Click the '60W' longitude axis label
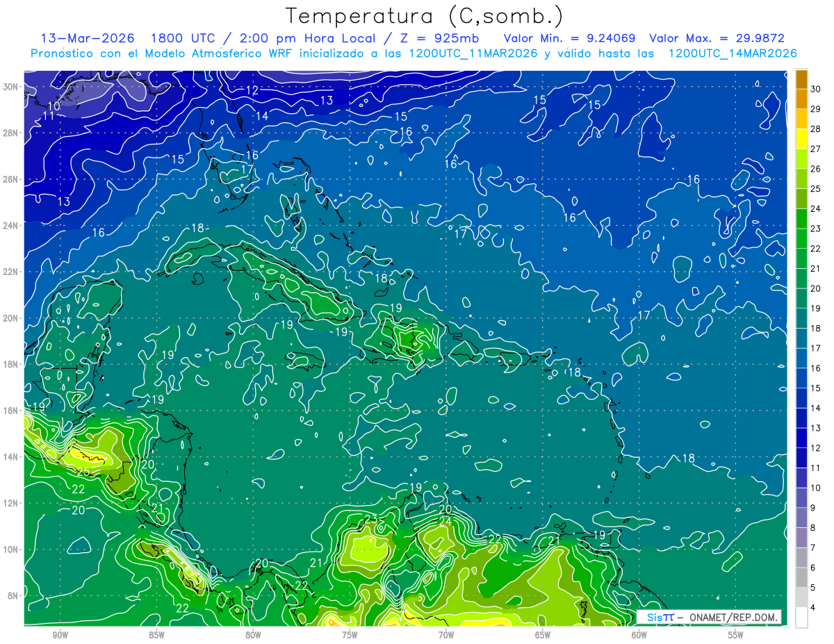This screenshot has height=644, width=834. click(x=639, y=635)
